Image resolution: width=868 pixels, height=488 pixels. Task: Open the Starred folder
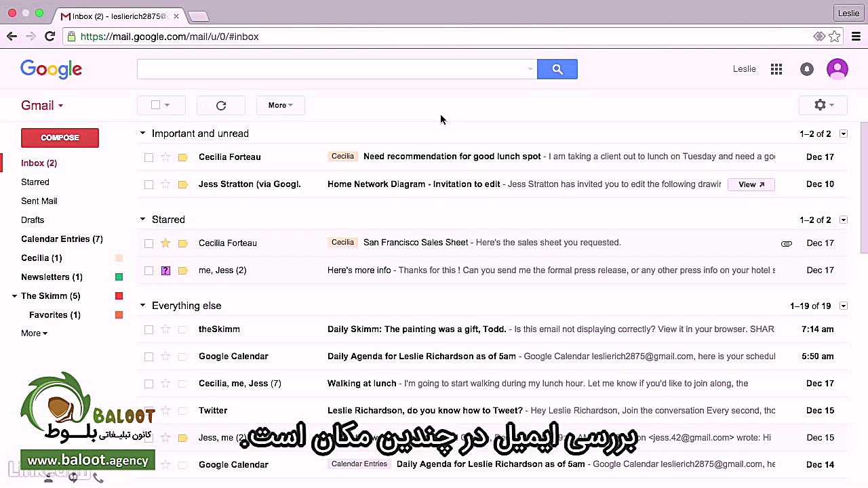(35, 182)
